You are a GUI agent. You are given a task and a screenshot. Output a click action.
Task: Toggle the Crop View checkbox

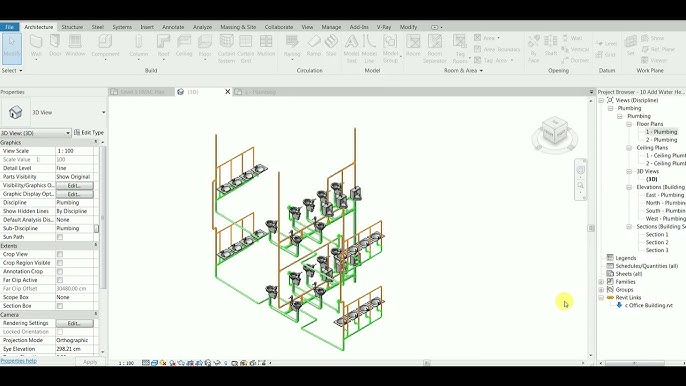pyautogui.click(x=60, y=254)
